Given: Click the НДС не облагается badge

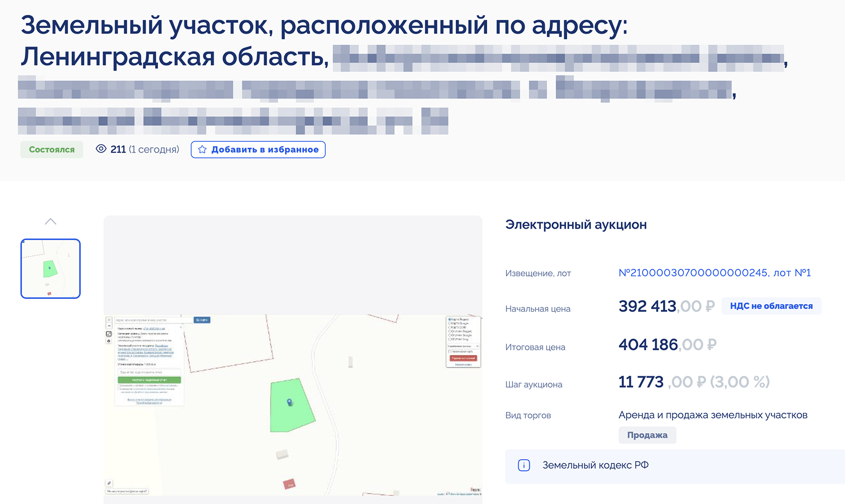Looking at the screenshot, I should tap(771, 306).
